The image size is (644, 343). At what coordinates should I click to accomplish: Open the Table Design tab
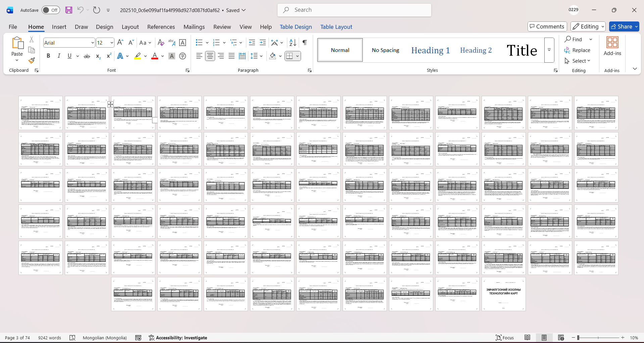[x=296, y=27]
